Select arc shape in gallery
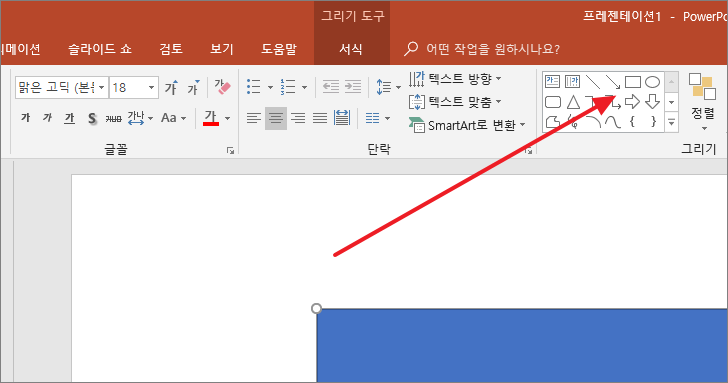Viewport: 728px width, 383px height. coord(593,122)
